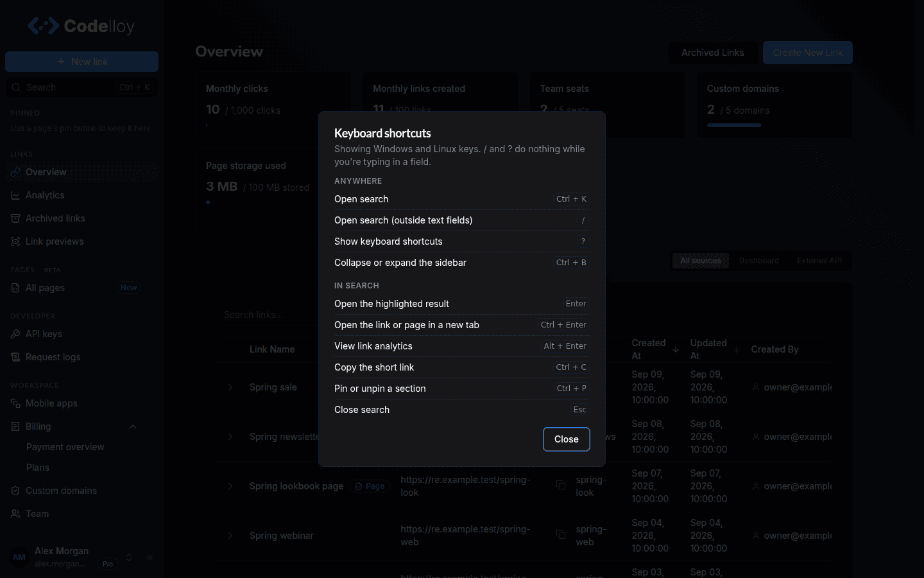Click the Archived Links button
This screenshot has width=924, height=578.
click(713, 53)
